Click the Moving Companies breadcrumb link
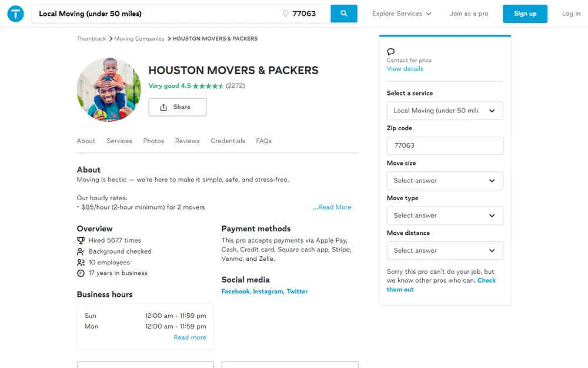 point(139,39)
